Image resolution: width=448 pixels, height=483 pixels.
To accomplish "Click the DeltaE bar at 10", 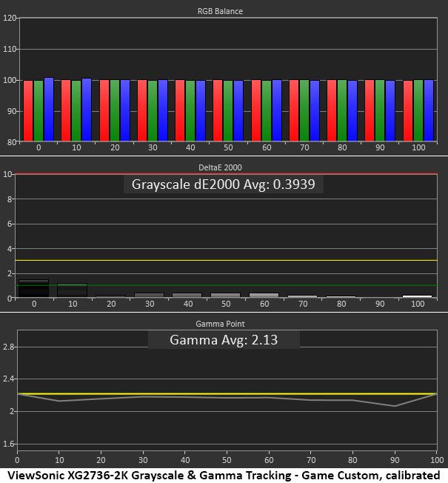I will [72, 290].
